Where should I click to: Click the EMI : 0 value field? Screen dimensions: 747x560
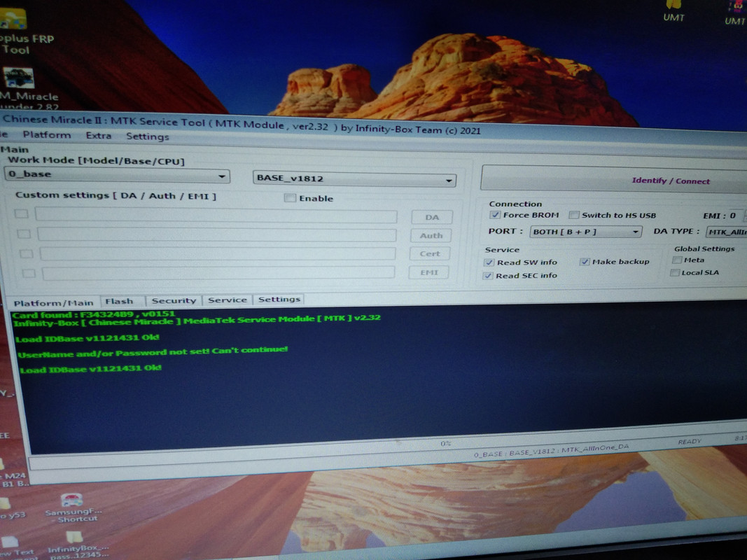pyautogui.click(x=736, y=216)
